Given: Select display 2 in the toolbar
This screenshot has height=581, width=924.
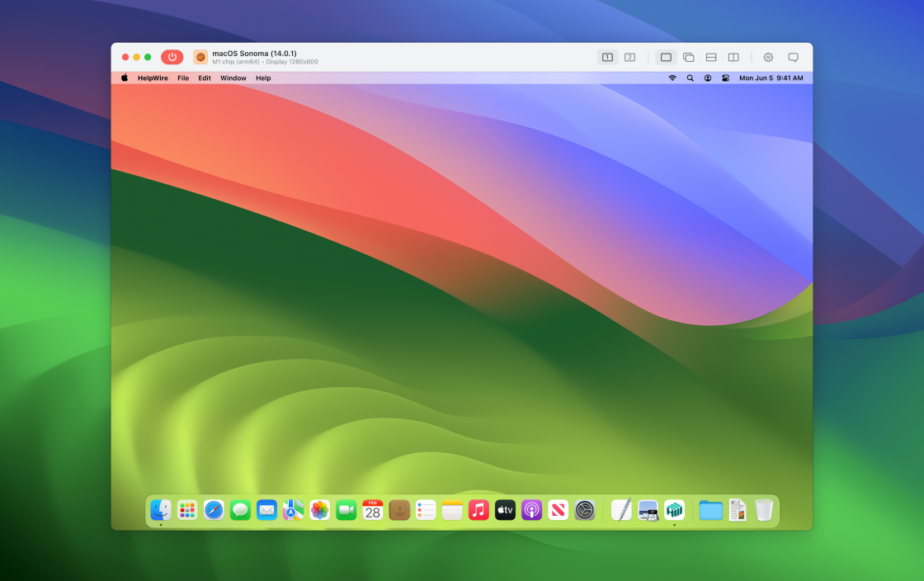Looking at the screenshot, I should pyautogui.click(x=630, y=57).
